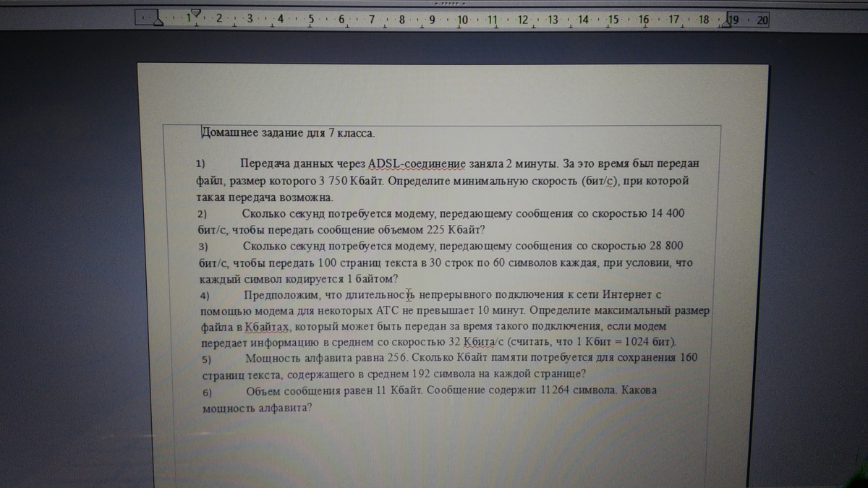This screenshot has width=868, height=488.
Task: Click '1024 бит' in the parentheses
Action: click(650, 341)
